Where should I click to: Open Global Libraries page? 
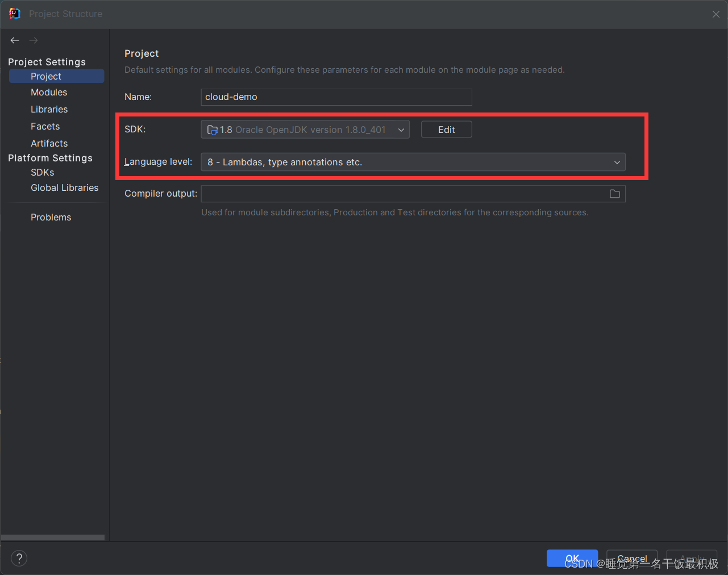[64, 188]
